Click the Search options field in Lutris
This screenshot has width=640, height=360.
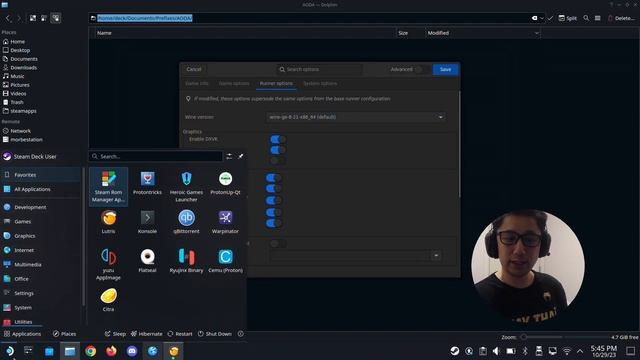319,69
